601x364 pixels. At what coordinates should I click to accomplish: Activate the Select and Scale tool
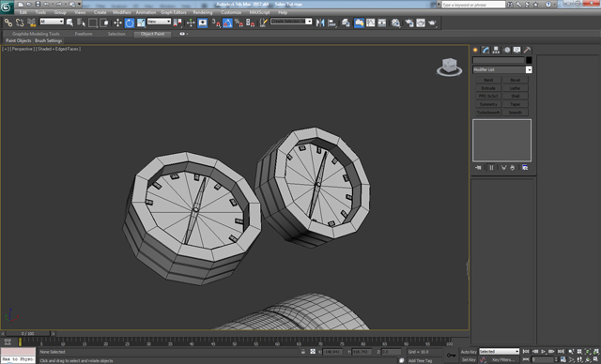coord(141,23)
